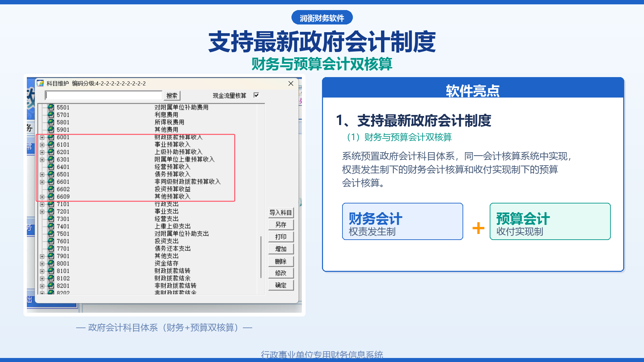The height and width of the screenshot is (362, 644).
Task: Expand the 7901 其他支出 node
Action: pos(42,256)
